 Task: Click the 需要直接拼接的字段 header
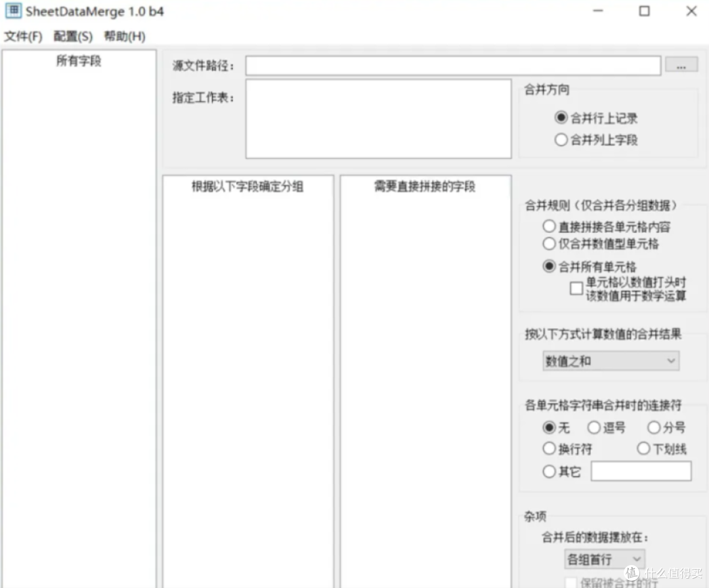(425, 186)
